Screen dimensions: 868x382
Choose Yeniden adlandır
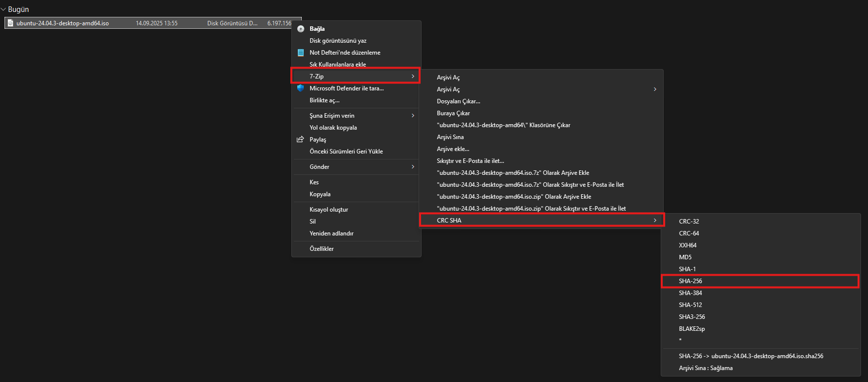tap(356, 233)
